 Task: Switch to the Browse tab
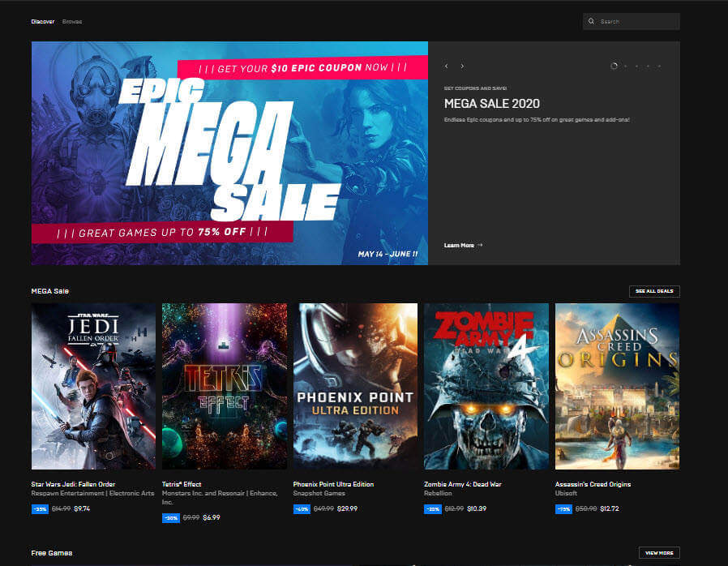point(72,21)
